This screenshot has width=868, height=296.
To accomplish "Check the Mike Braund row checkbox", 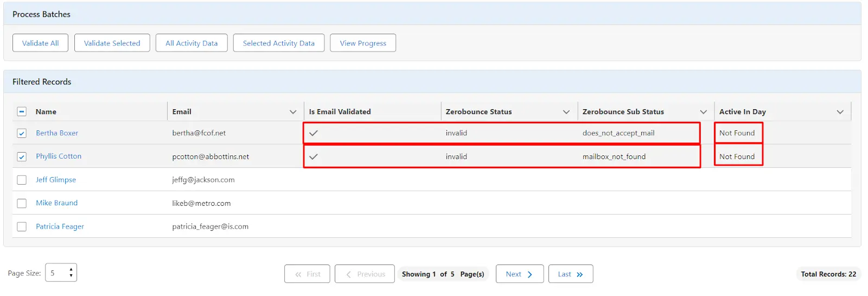I will (x=22, y=203).
